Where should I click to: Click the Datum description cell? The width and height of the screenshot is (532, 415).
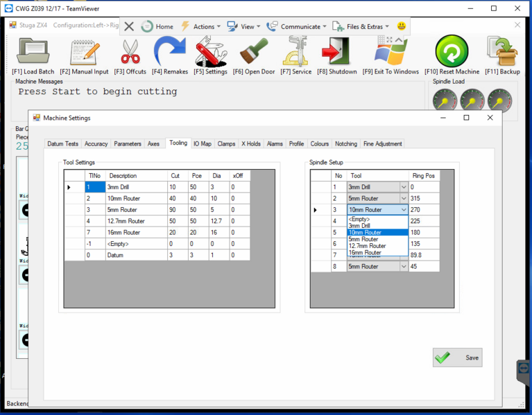pyautogui.click(x=137, y=255)
